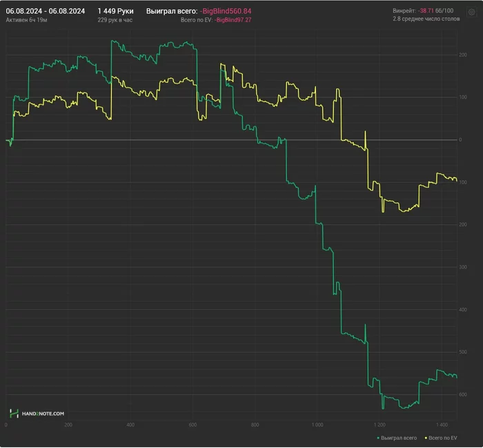Click the 'Выиграл всего' total value -BigBlind560.84

click(x=226, y=11)
